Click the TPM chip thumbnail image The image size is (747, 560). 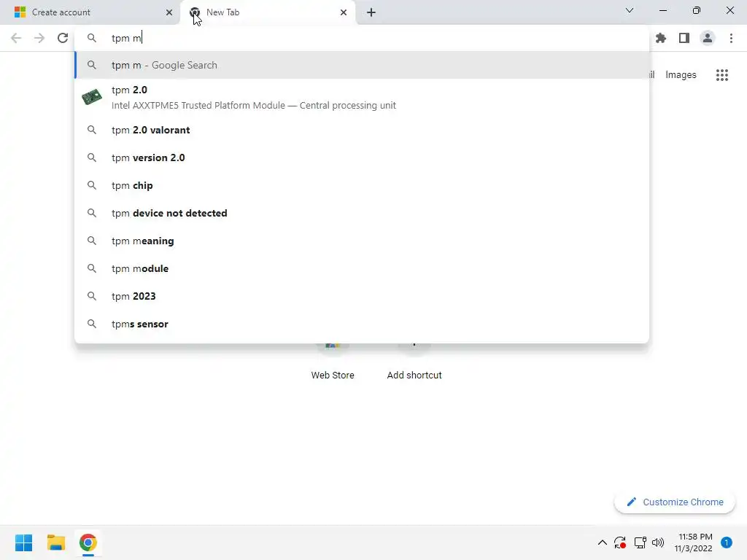[91, 97]
